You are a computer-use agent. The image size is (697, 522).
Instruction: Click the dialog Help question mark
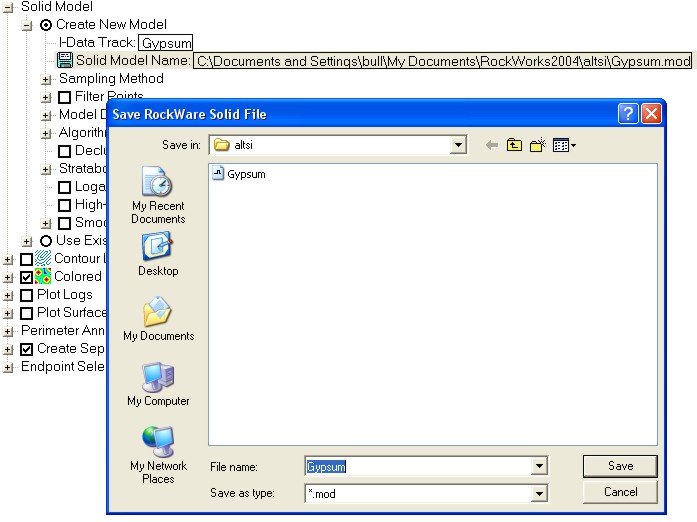click(628, 114)
